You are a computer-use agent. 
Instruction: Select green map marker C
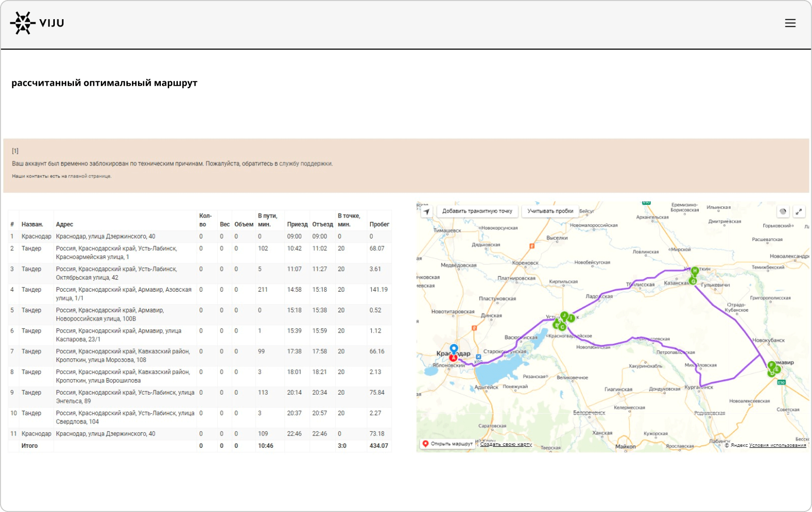(562, 327)
